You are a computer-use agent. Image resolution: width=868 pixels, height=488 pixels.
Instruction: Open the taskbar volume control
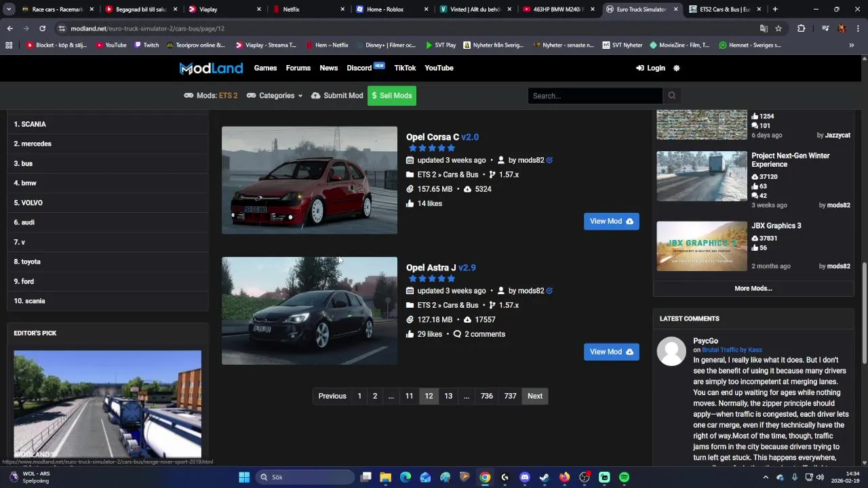(x=820, y=477)
